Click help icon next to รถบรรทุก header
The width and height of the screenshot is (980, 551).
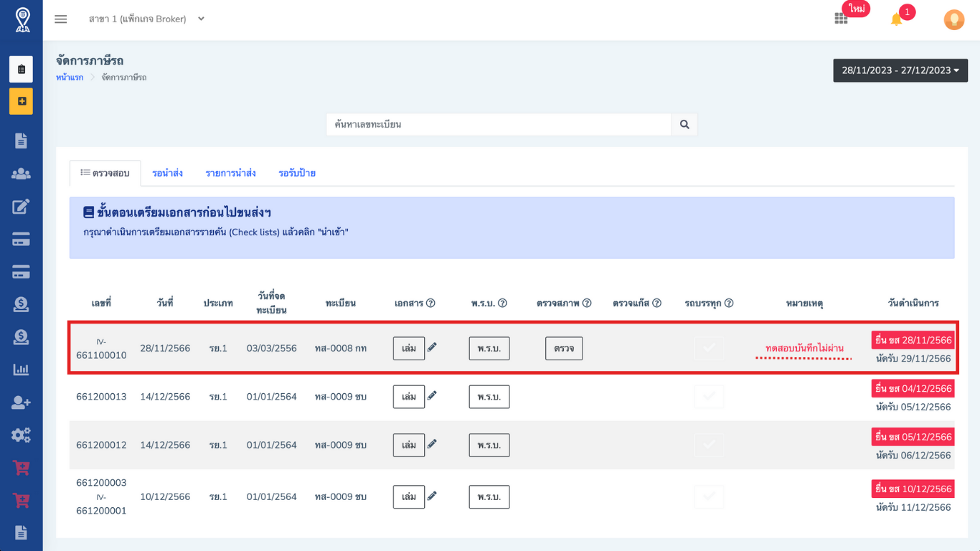click(x=729, y=303)
